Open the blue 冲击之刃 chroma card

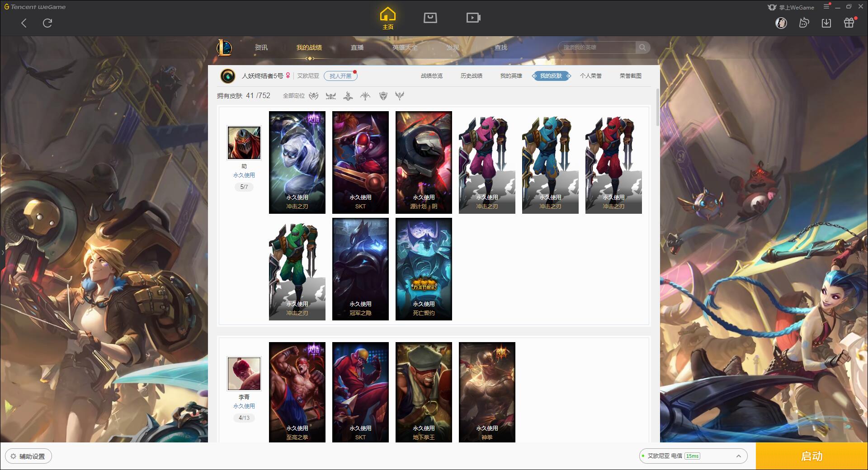(550, 162)
